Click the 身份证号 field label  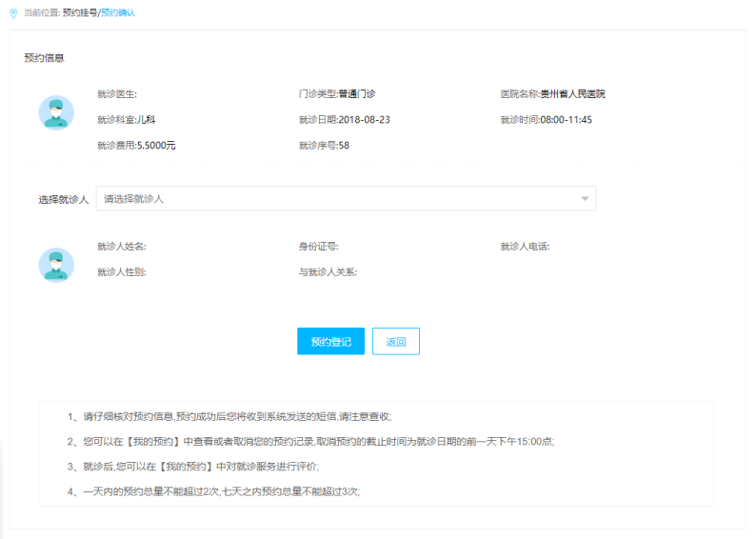(319, 247)
